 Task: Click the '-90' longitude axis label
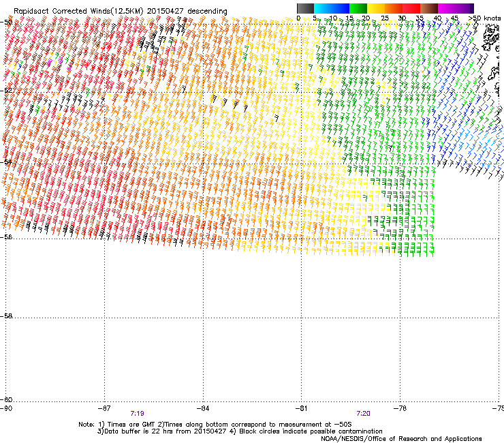point(6,408)
